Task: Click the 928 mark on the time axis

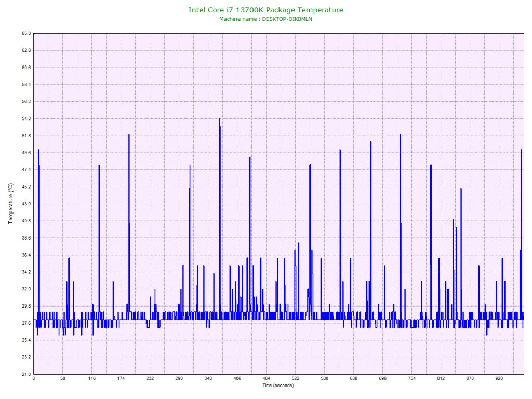Action: (x=499, y=379)
